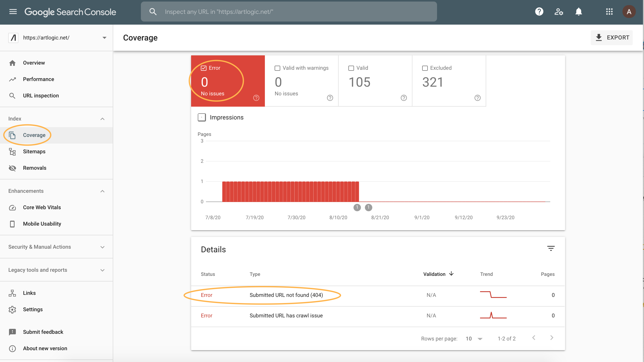Click the Removals crossed-eye icon
Screen dimensions: 644x362
[12, 168]
